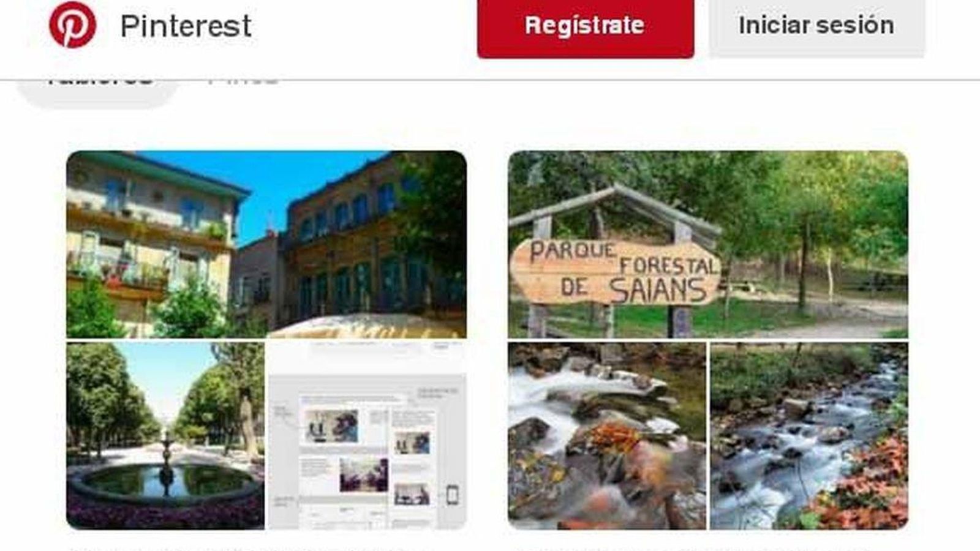Open the colorful buildings photo thumbnail
The image size is (980, 551).
[x=266, y=244]
